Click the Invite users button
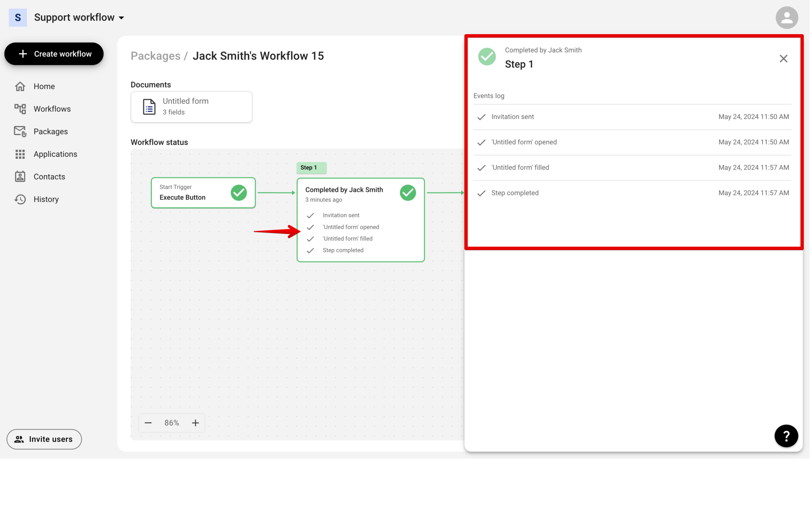The image size is (812, 508). [44, 439]
